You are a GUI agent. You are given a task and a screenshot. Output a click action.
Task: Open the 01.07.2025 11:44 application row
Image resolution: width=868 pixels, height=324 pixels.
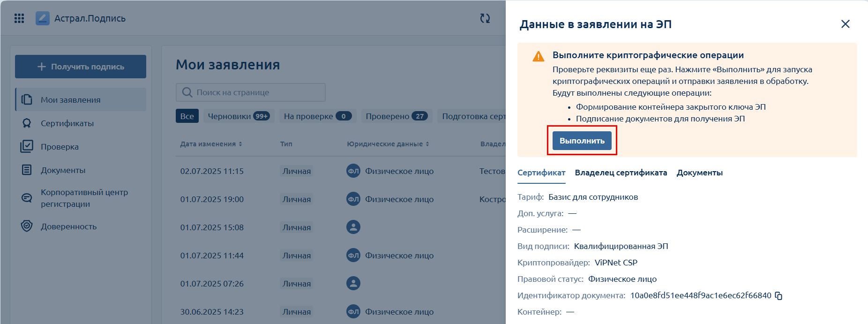click(341, 256)
